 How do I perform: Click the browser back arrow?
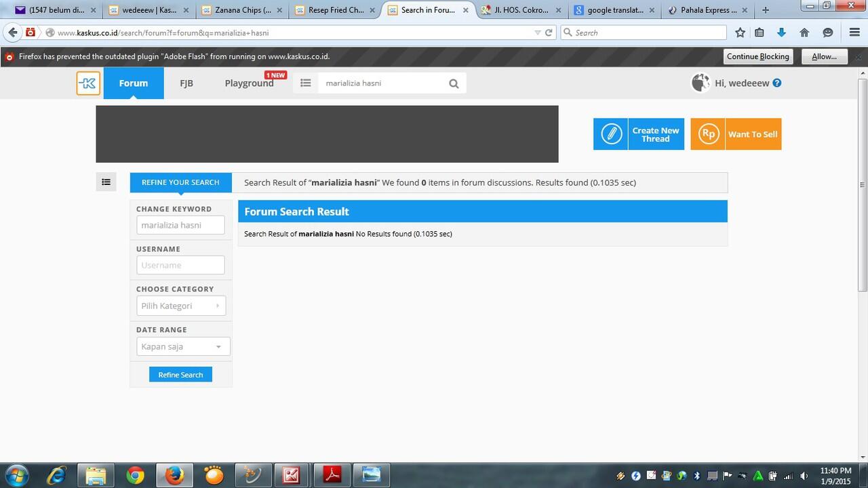[x=13, y=33]
